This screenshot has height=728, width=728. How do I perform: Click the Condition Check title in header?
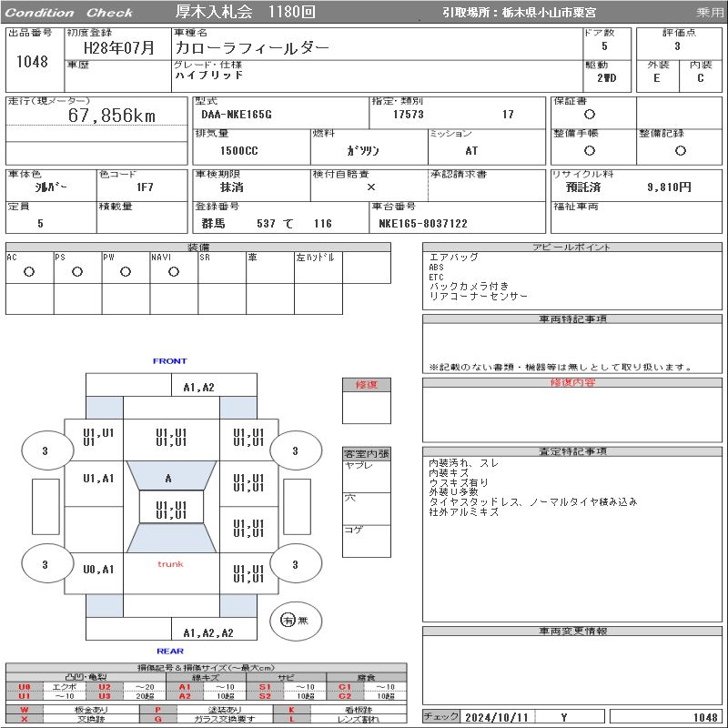pyautogui.click(x=69, y=13)
